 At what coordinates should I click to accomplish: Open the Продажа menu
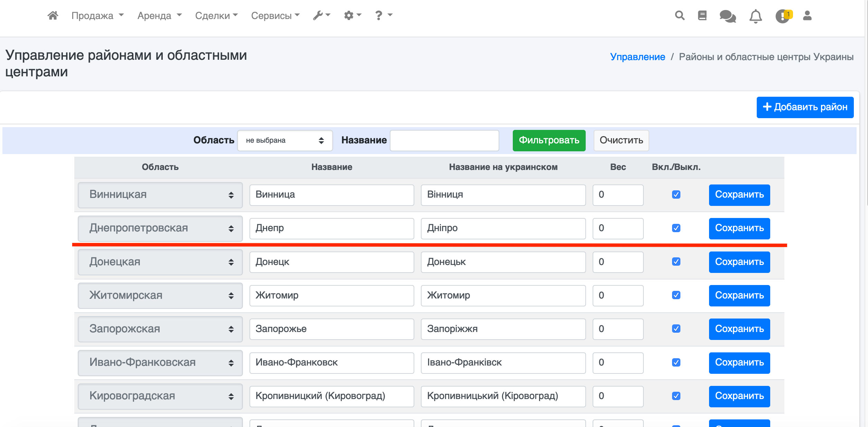(97, 16)
